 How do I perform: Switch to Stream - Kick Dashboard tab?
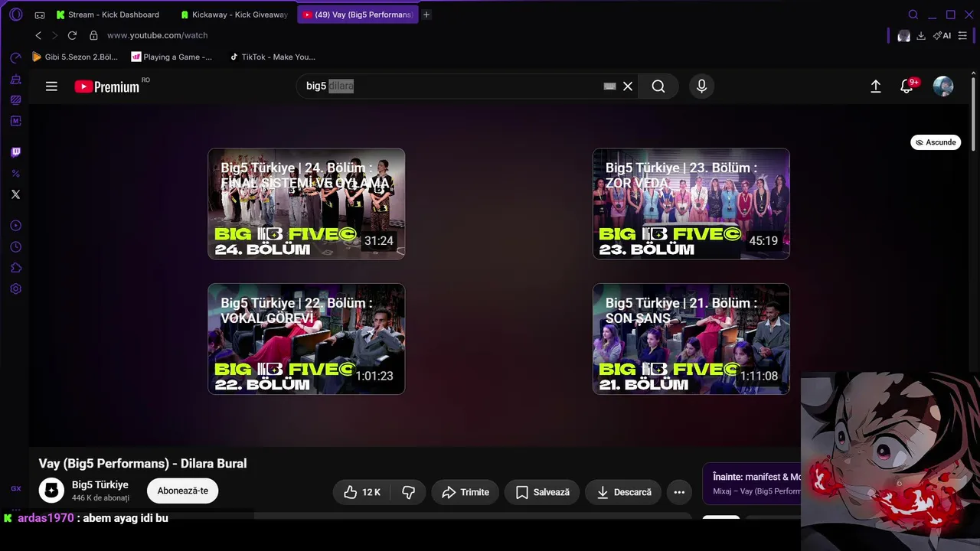pyautogui.click(x=108, y=15)
